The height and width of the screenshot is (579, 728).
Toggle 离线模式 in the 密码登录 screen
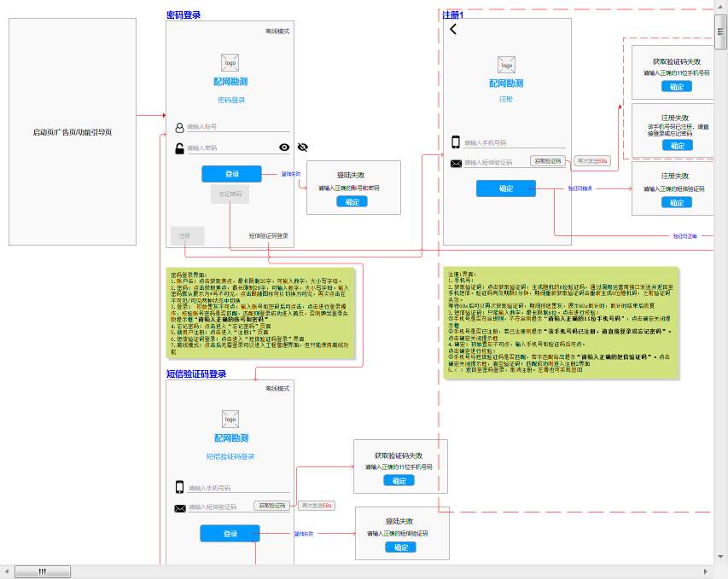(x=277, y=31)
